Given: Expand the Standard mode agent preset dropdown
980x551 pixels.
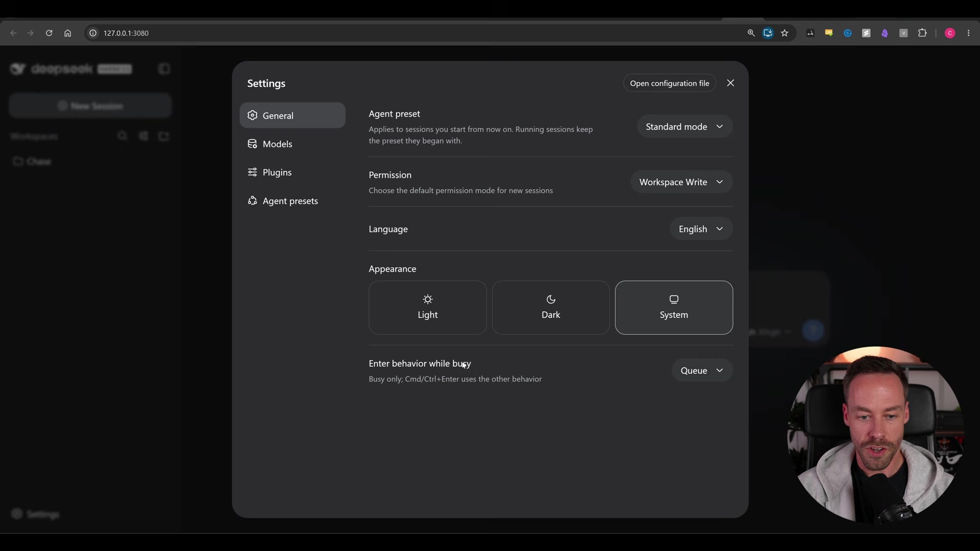Looking at the screenshot, I should coord(684,127).
